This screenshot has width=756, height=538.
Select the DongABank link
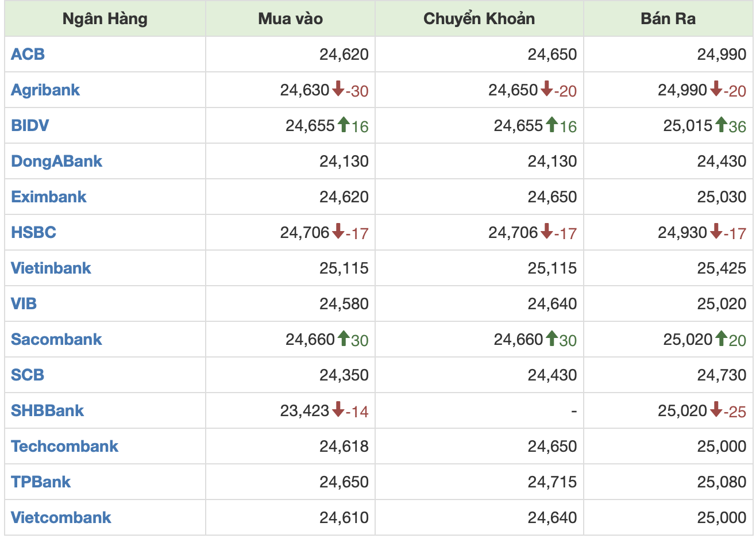click(x=56, y=161)
